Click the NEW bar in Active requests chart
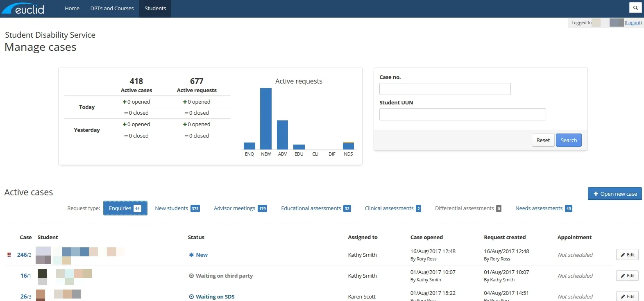 pos(266,119)
